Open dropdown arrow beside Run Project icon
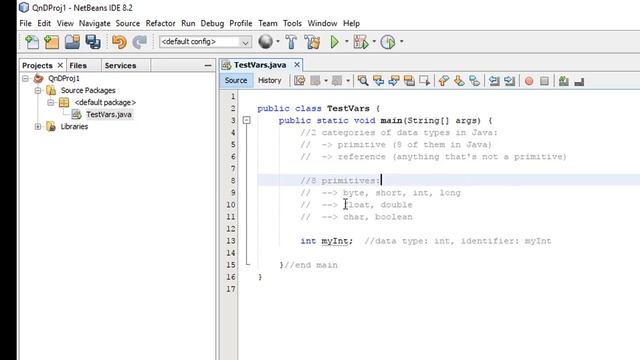 point(347,42)
